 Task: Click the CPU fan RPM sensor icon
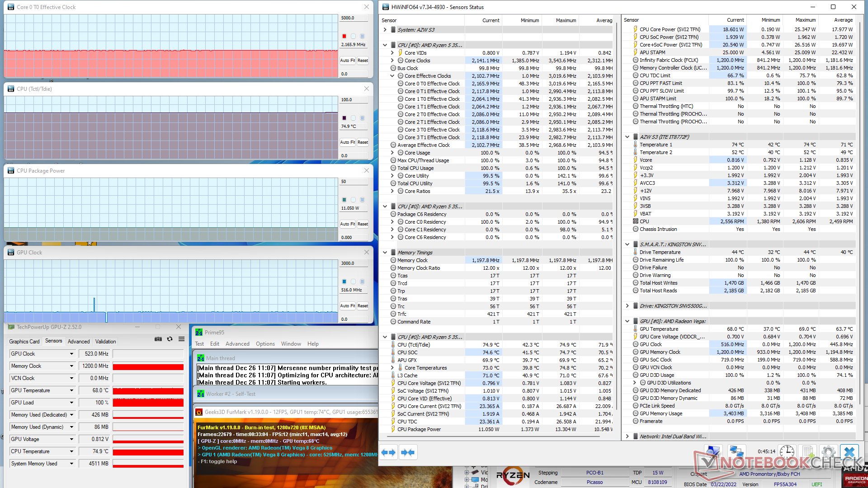pyautogui.click(x=636, y=221)
